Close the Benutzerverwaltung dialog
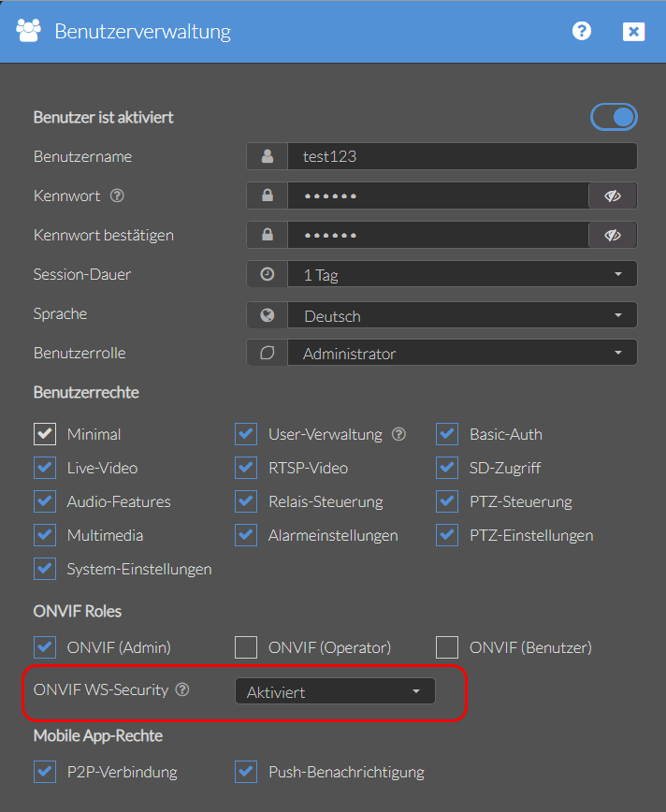Screen dimensions: 666x812 click(x=633, y=32)
